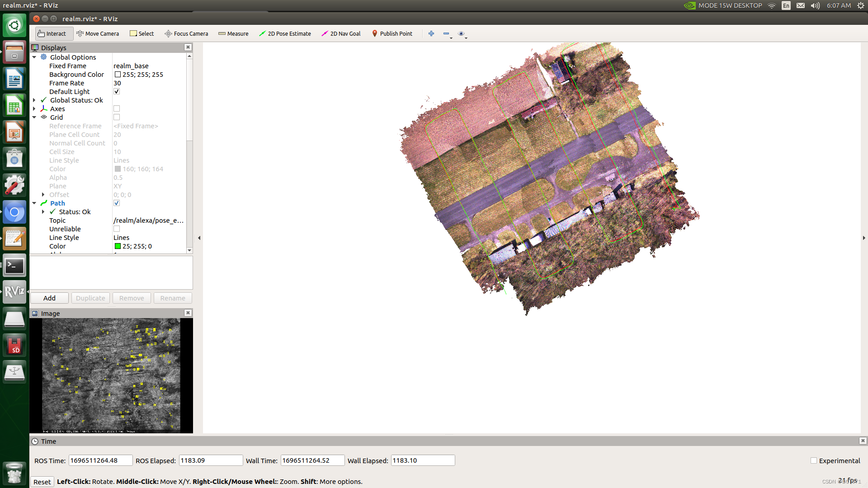Viewport: 868px width, 488px height.
Task: Expand the Global Status: Ok item
Action: pos(34,100)
